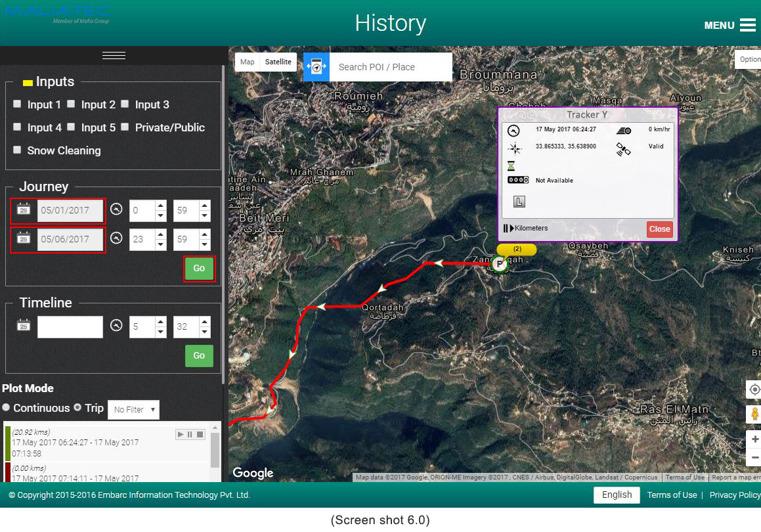Click the Timeline clock icon

116,325
